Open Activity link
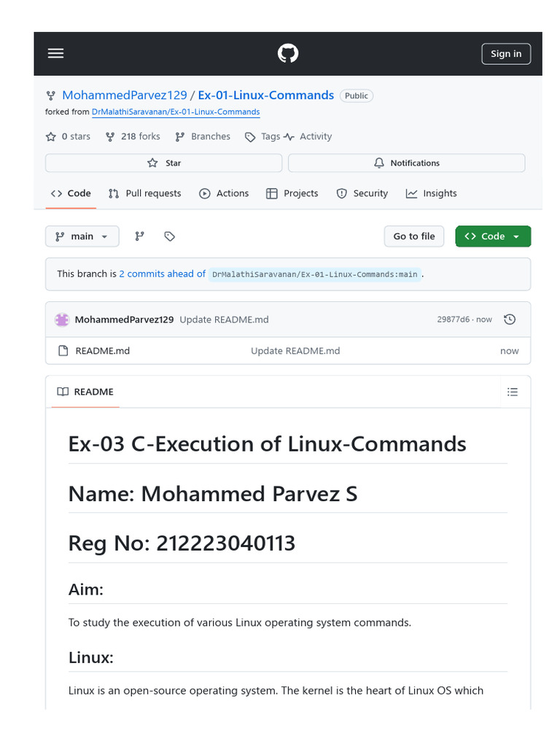 [x=308, y=136]
